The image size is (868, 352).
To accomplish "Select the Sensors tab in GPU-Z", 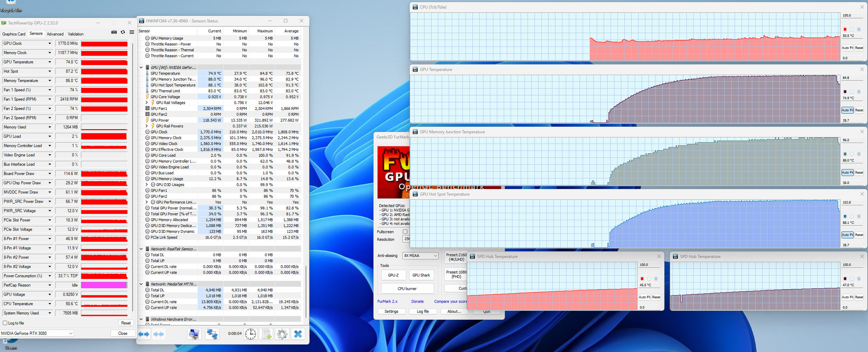I will pos(36,34).
